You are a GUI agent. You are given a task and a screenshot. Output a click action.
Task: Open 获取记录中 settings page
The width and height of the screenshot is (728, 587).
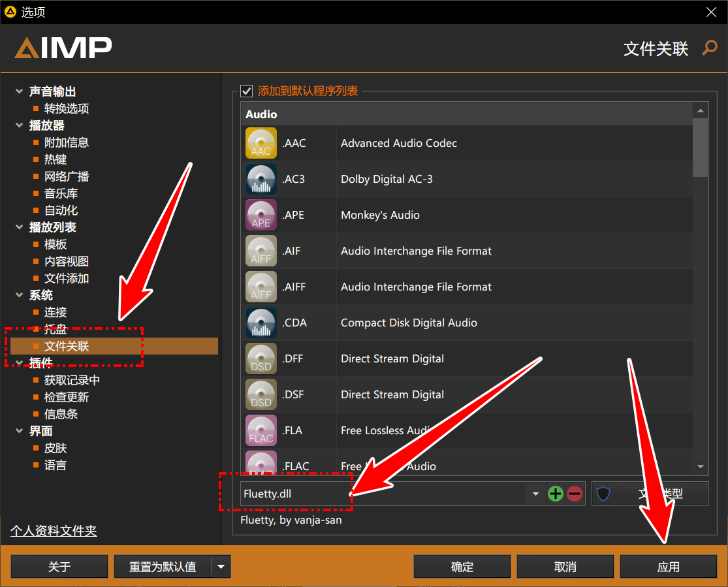[72, 380]
